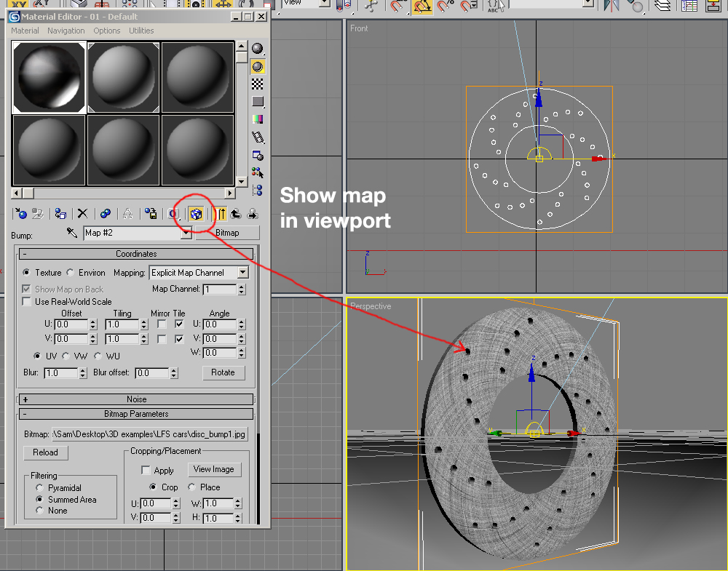This screenshot has width=728, height=571.
Task: Assign material to selection icon
Action: tap(60, 213)
